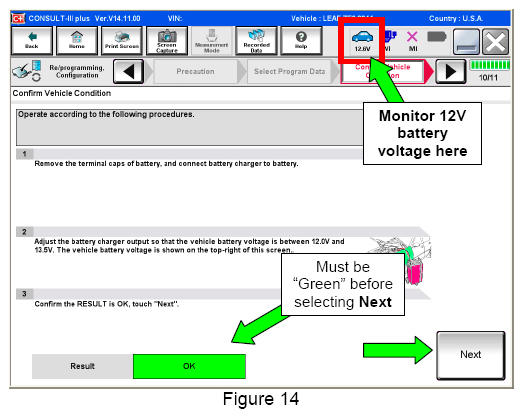Open Screen Capture tool
The height and width of the screenshot is (418, 523).
click(167, 41)
